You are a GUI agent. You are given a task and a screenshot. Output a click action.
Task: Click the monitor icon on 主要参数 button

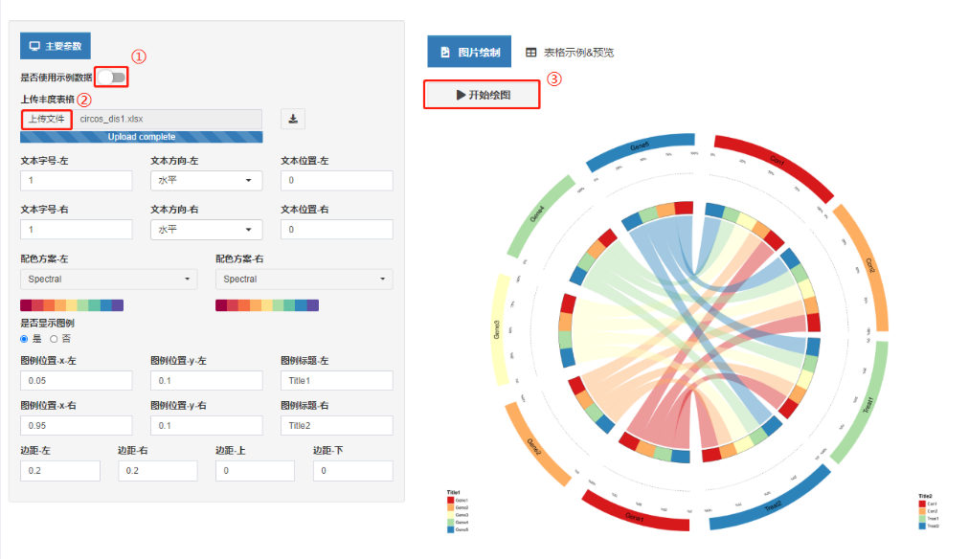pyautogui.click(x=34, y=45)
